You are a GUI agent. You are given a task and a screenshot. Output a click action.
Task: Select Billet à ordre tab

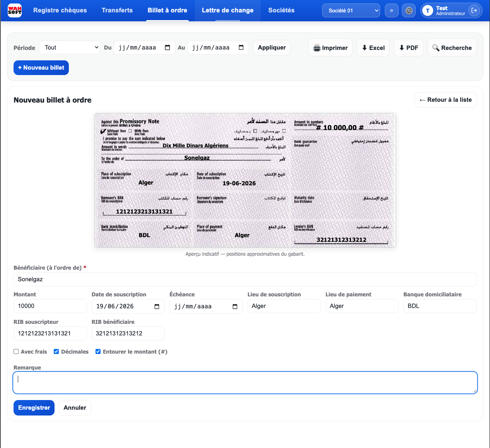coord(167,10)
